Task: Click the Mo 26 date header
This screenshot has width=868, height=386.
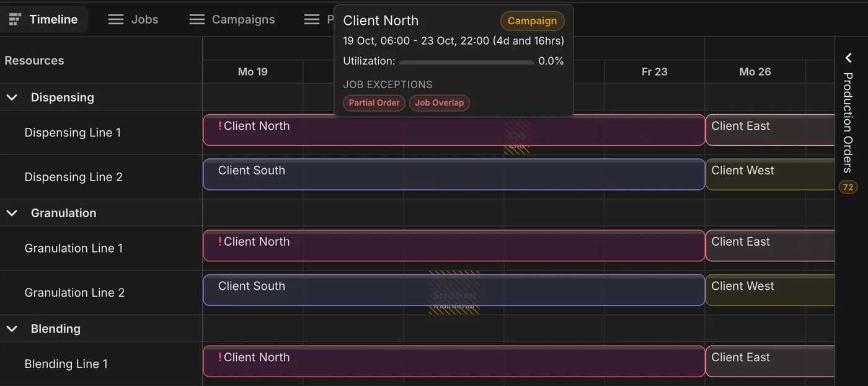Action: pos(755,72)
